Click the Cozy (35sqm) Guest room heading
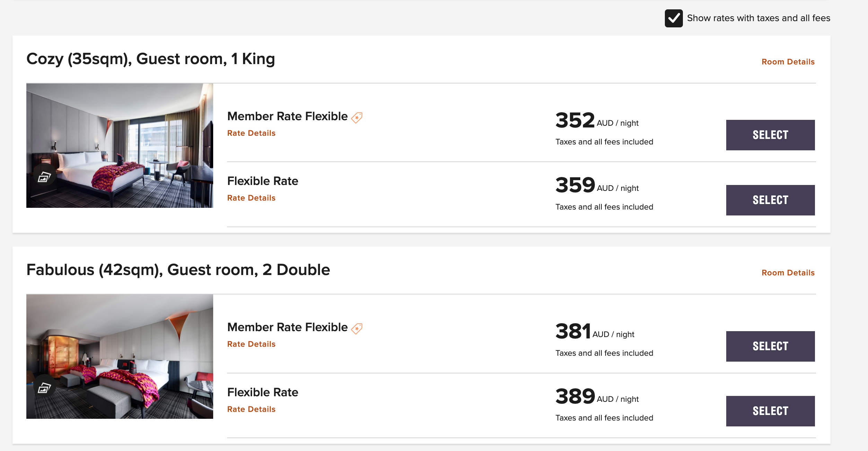 click(150, 59)
